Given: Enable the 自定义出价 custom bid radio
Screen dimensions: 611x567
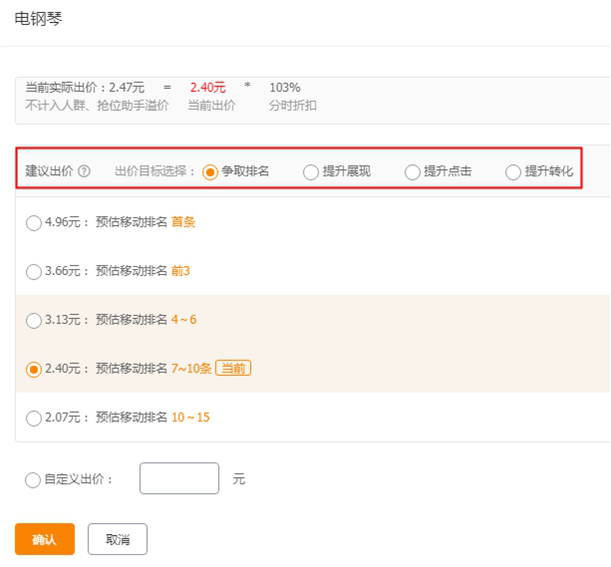Looking at the screenshot, I should click(x=33, y=480).
